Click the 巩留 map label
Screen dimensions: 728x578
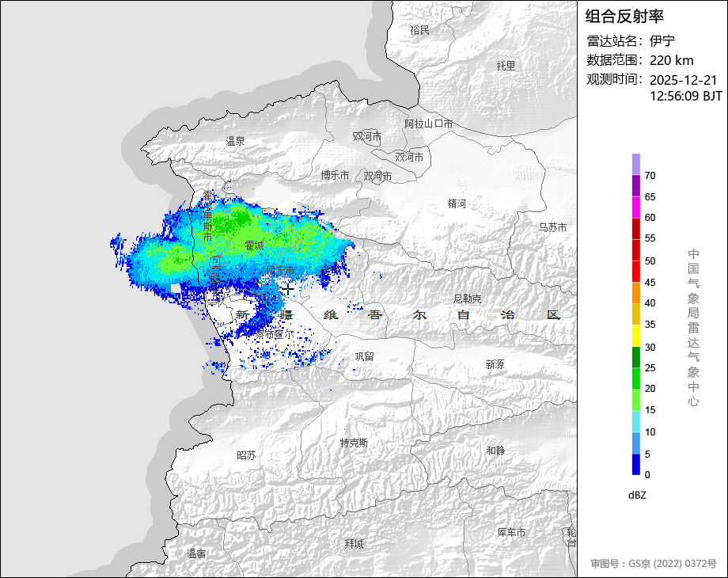(365, 356)
